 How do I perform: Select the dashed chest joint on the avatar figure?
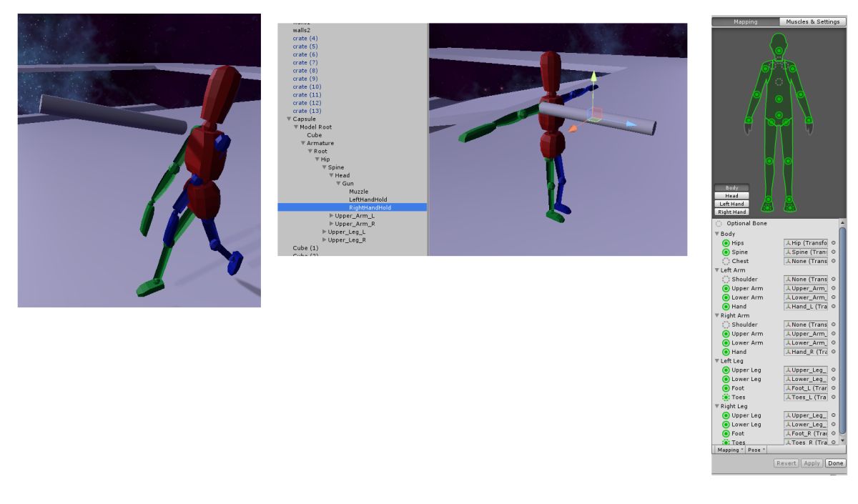[779, 81]
